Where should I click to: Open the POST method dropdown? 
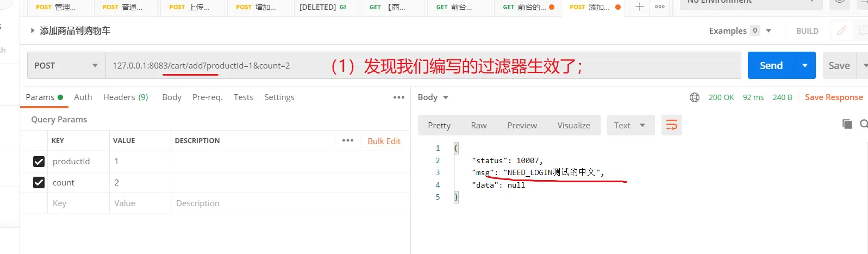coord(66,66)
